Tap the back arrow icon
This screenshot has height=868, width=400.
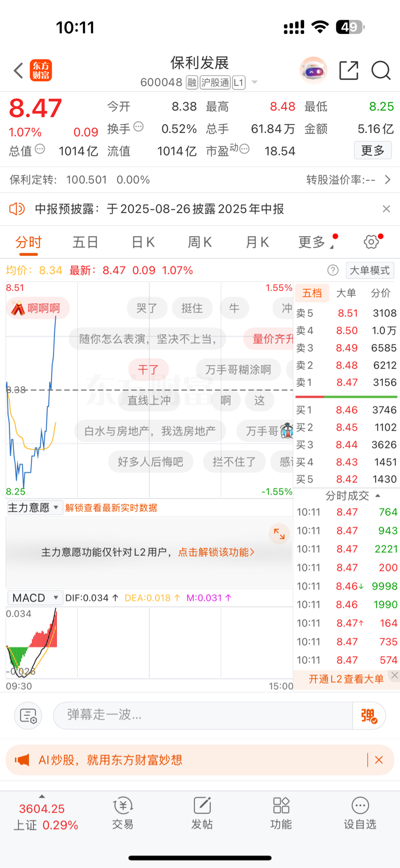(x=18, y=70)
